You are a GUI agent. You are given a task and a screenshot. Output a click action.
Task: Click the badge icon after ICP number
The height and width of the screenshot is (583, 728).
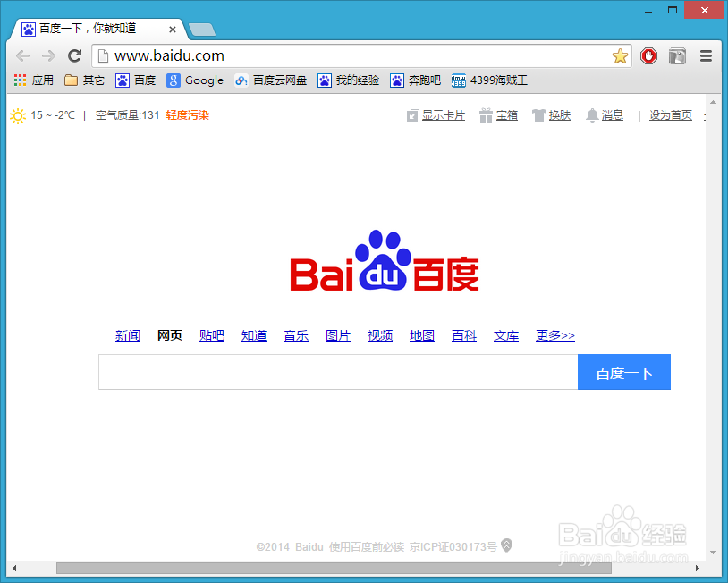coord(506,545)
